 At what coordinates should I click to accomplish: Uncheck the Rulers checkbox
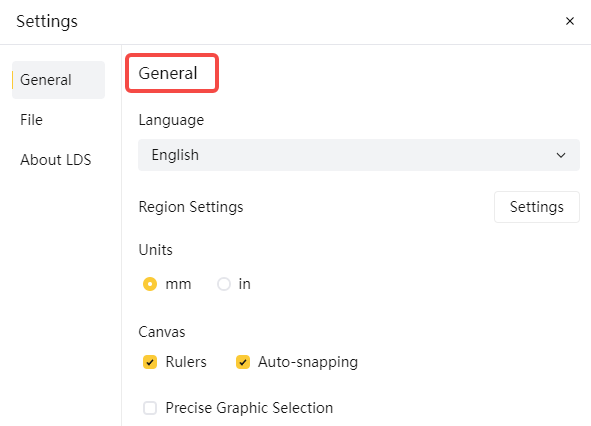[x=150, y=362]
